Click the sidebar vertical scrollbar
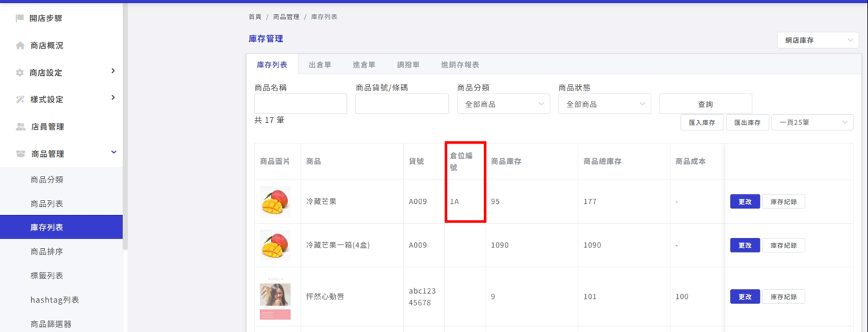The height and width of the screenshot is (332, 868). tap(125, 126)
